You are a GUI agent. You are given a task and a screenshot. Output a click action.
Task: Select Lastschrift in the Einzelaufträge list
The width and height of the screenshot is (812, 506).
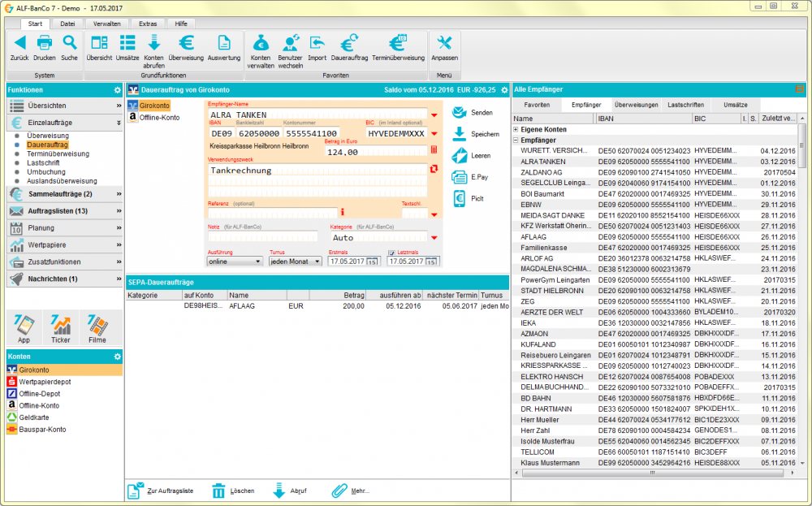click(x=43, y=162)
